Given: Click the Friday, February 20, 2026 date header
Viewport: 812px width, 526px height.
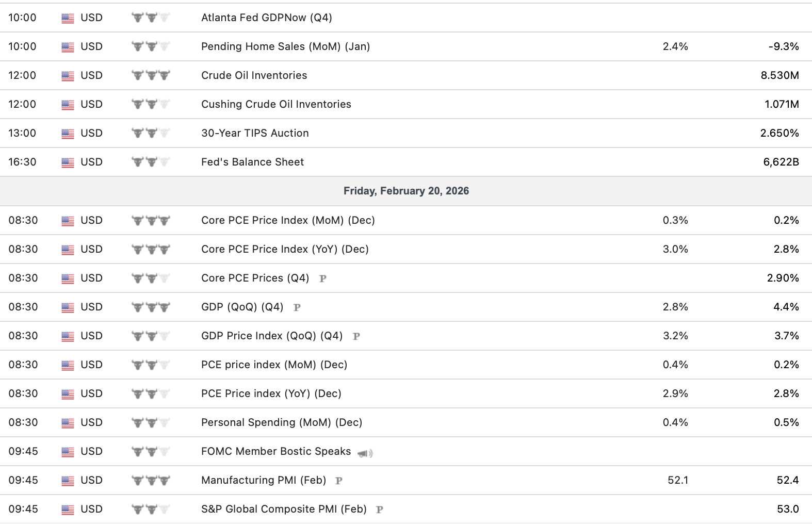Looking at the screenshot, I should click(406, 191).
